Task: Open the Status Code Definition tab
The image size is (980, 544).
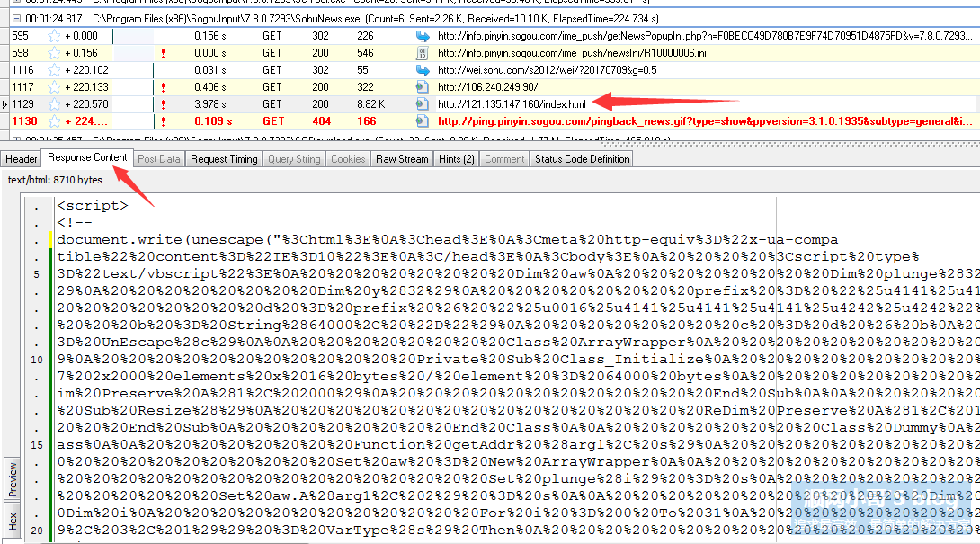Action: [x=583, y=159]
